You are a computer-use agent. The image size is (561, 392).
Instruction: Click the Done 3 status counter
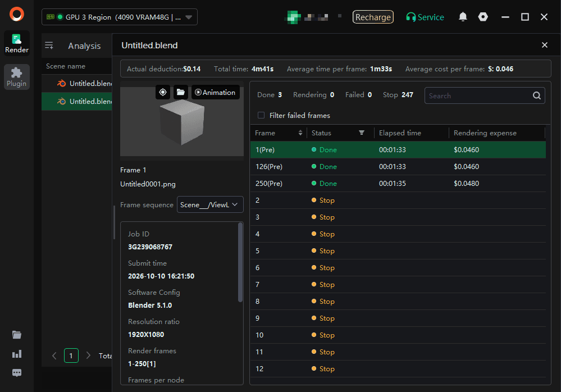tap(270, 95)
